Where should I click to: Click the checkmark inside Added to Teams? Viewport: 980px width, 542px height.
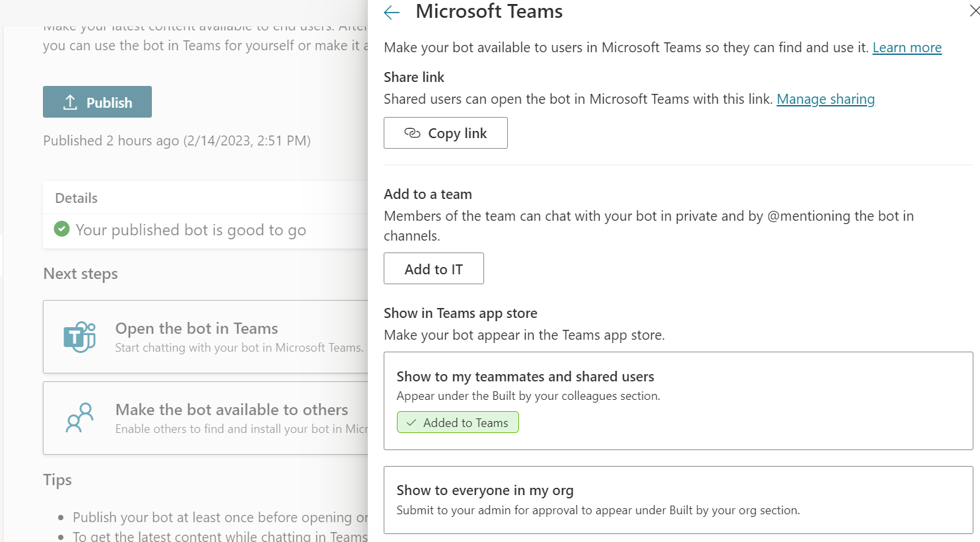tap(411, 423)
